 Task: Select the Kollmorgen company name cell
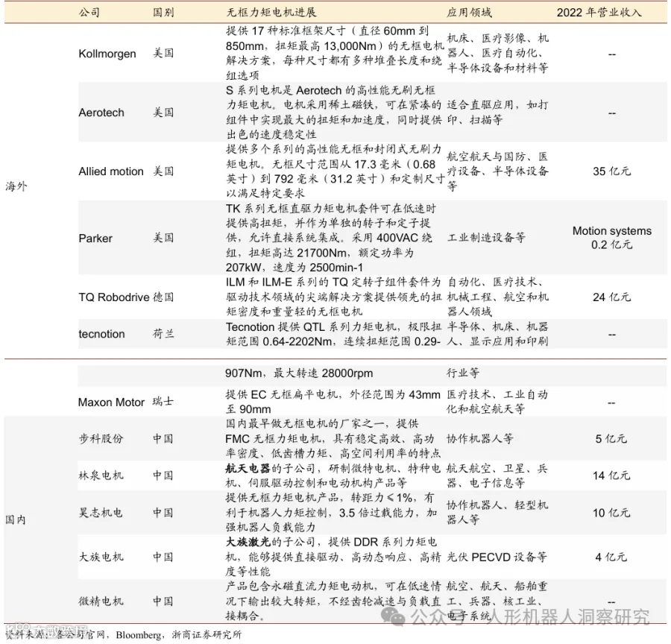[x=107, y=54]
